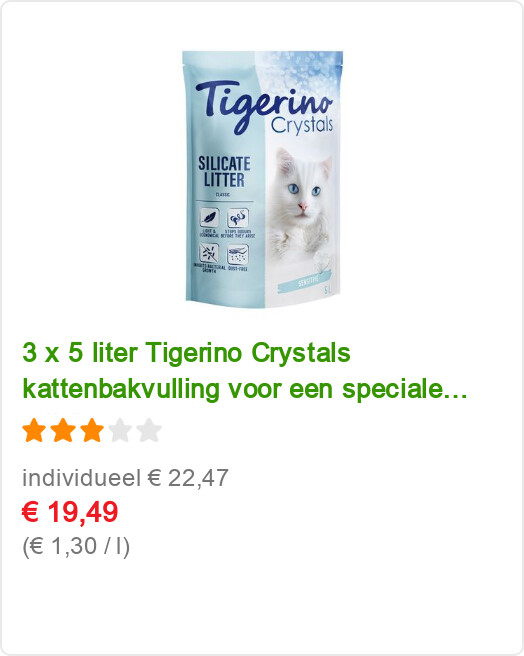Click the fifth grey rating star
This screenshot has height=656, width=524.
(149, 430)
